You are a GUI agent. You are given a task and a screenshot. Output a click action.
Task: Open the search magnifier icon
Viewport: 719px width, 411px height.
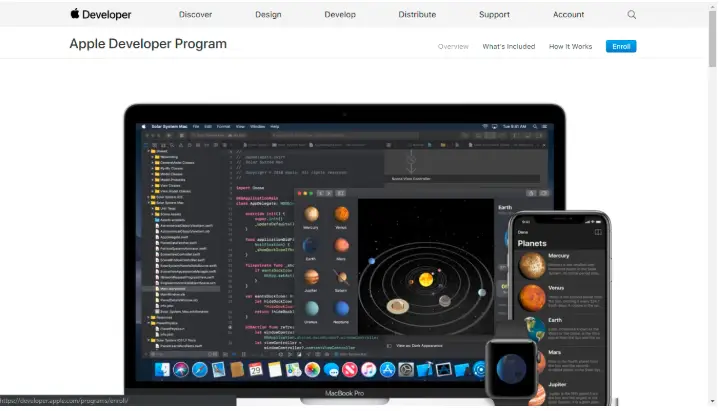click(631, 15)
